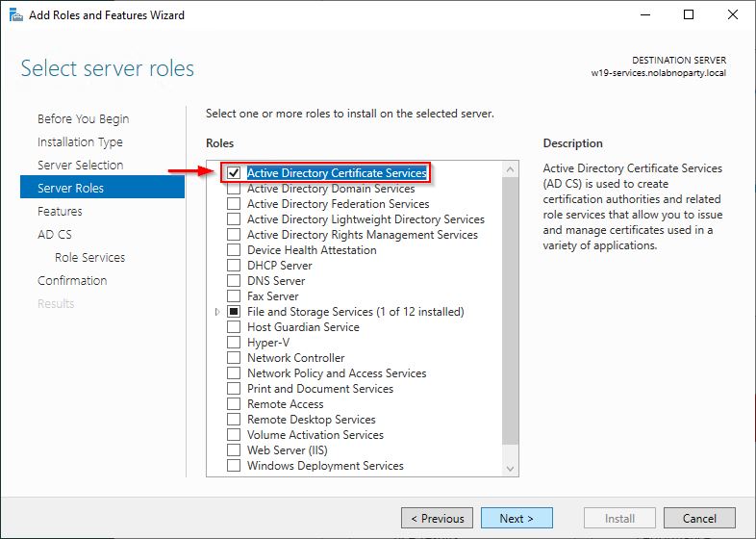Enable the Hyper-V role checkbox
The image size is (756, 539).
(234, 343)
